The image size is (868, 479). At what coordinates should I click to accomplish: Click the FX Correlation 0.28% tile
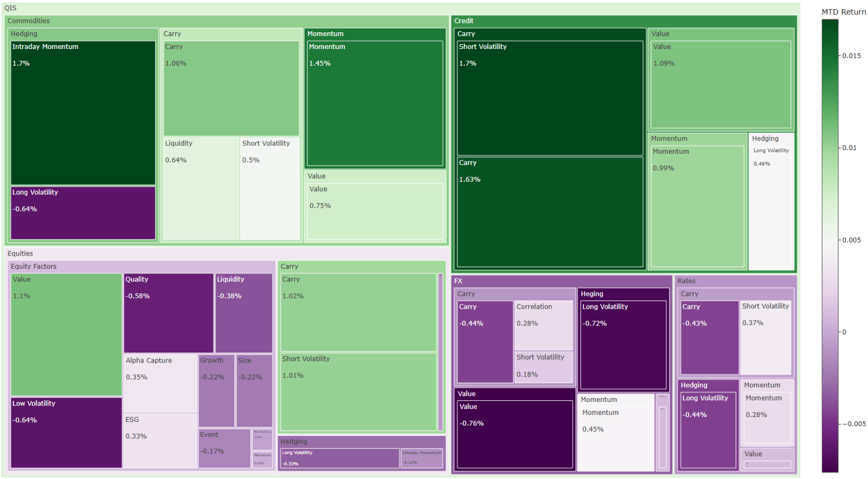(x=543, y=325)
